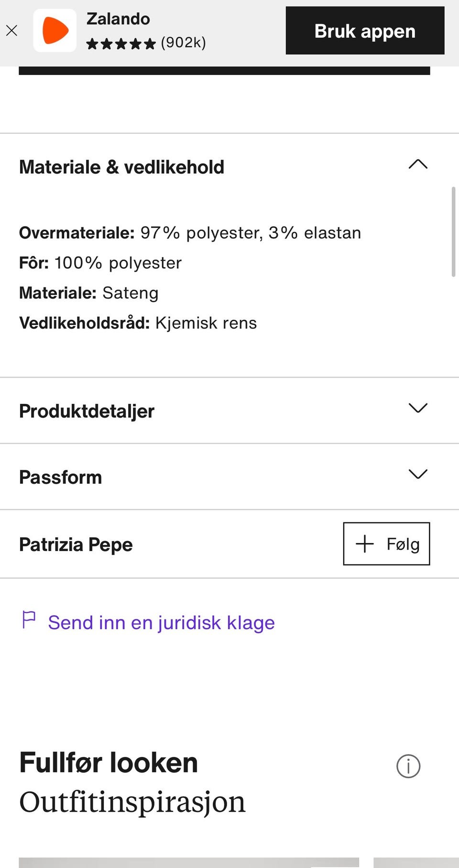Screen dimensions: 459x868
Task: Click the vertical scrollbar on the right
Action: pyautogui.click(x=453, y=232)
